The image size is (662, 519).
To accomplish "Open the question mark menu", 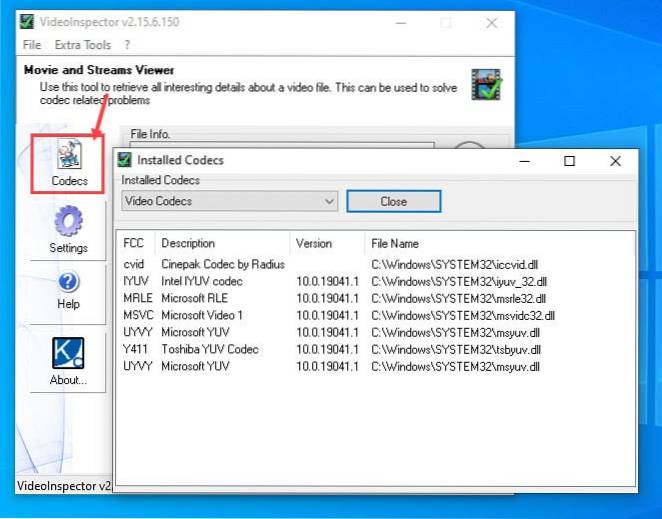I will click(127, 45).
